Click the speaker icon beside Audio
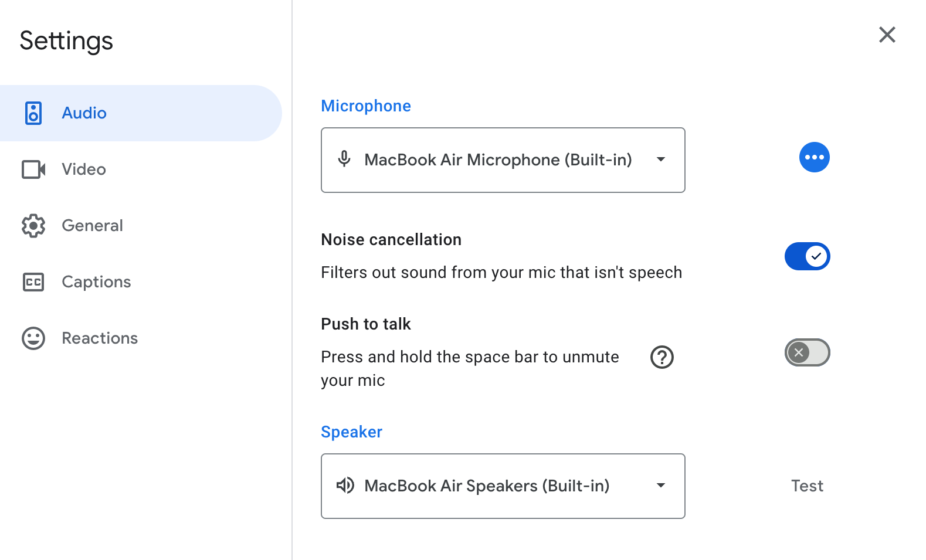926x560 pixels. pyautogui.click(x=33, y=113)
